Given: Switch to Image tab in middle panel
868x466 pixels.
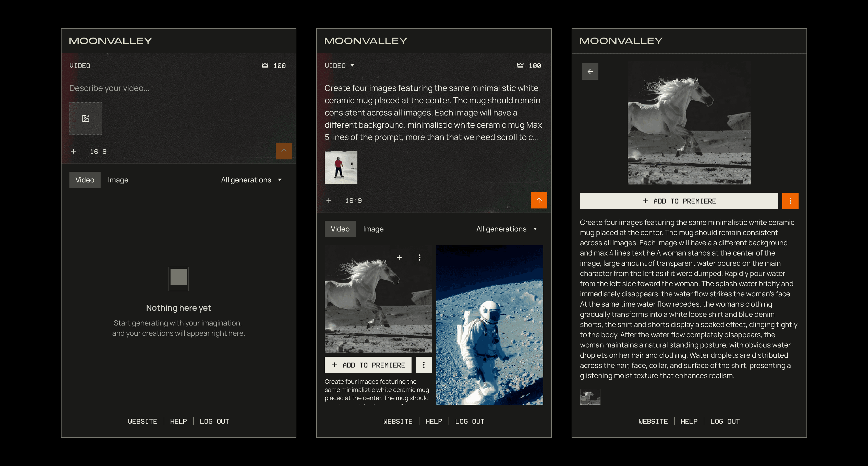Looking at the screenshot, I should point(373,229).
